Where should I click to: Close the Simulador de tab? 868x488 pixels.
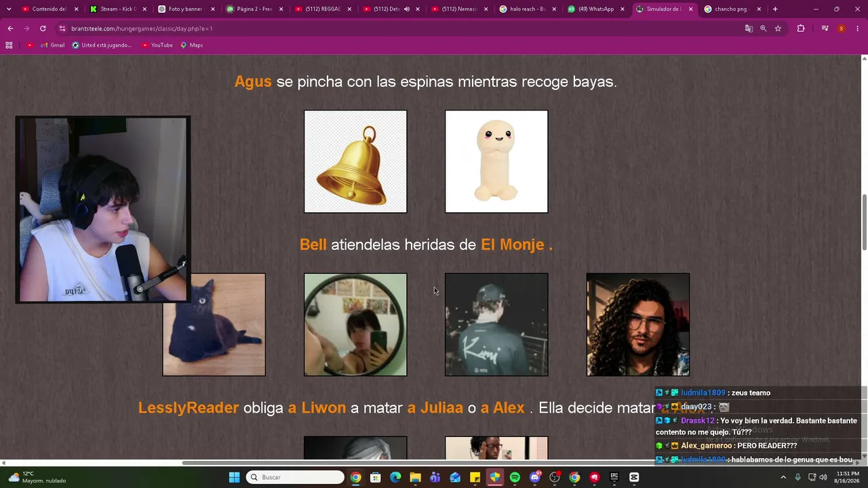point(691,9)
